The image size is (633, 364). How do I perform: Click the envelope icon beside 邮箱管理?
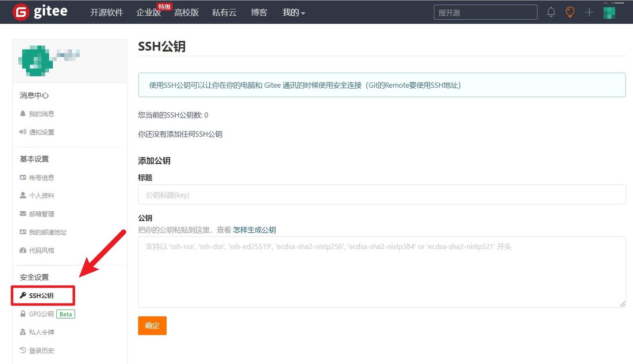tap(23, 214)
